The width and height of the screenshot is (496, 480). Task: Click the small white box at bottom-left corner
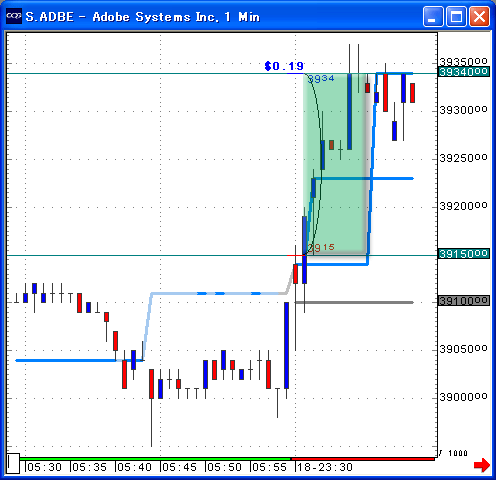tap(13, 463)
